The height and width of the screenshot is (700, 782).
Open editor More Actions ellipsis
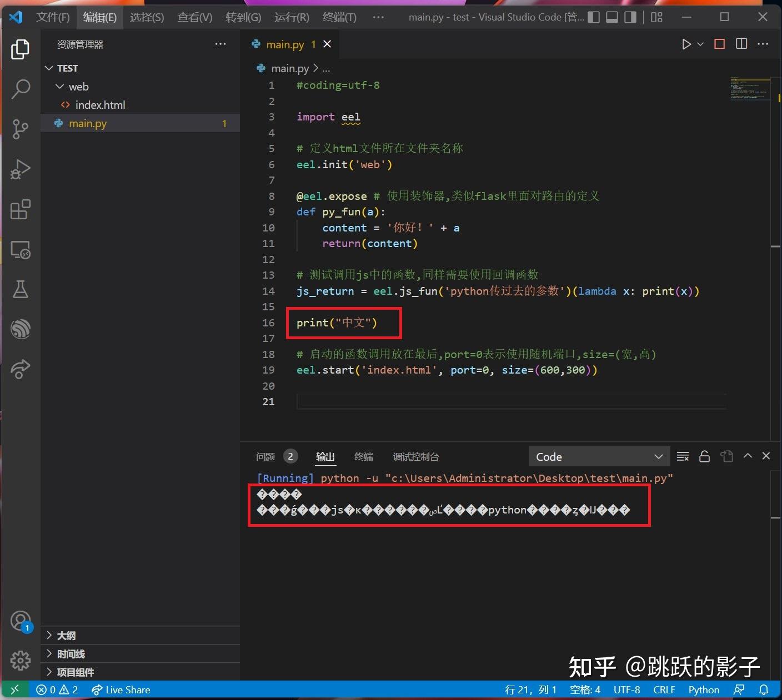(763, 44)
